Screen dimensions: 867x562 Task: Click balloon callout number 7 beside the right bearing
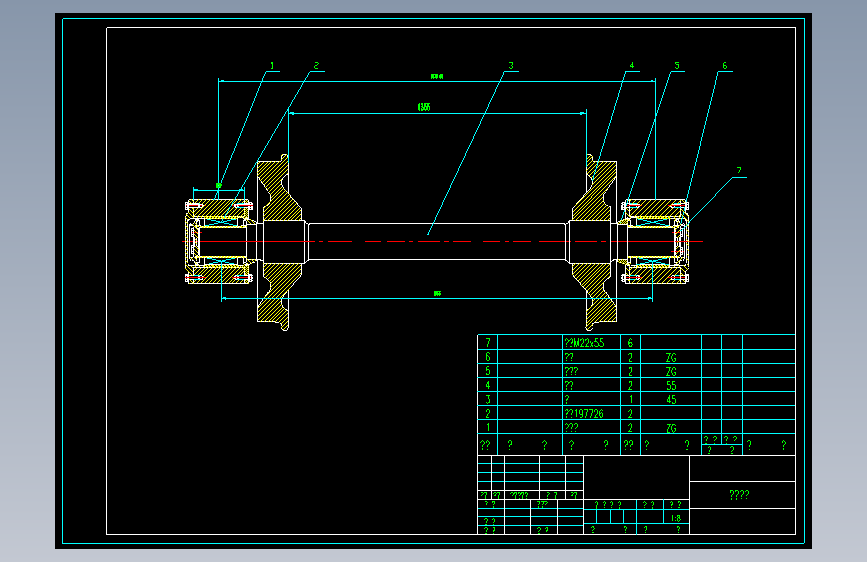739,171
